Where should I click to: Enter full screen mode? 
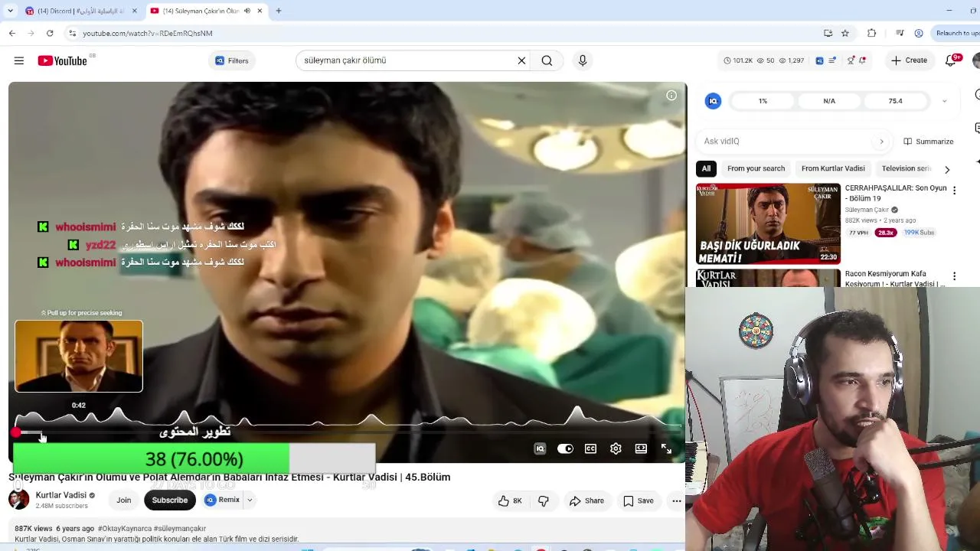tap(666, 449)
